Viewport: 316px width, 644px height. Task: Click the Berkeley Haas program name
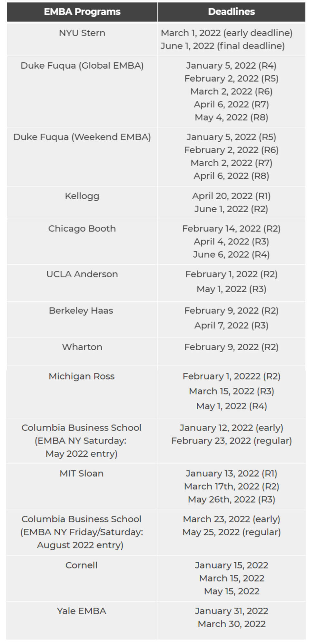pyautogui.click(x=81, y=311)
